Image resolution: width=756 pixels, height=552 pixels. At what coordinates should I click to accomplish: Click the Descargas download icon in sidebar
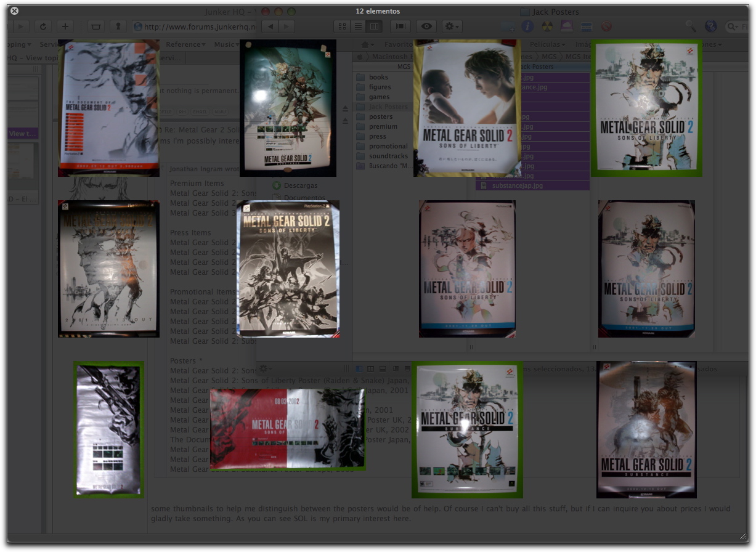click(x=277, y=185)
